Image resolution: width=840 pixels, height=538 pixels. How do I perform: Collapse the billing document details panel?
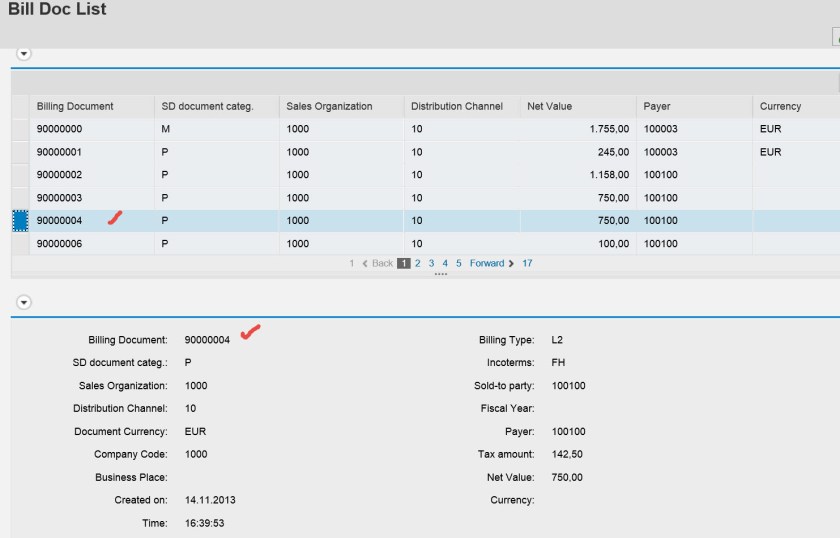point(24,302)
